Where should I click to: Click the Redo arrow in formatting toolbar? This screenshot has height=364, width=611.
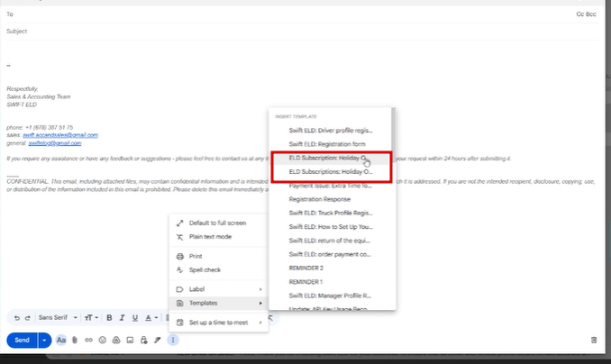[x=28, y=318]
